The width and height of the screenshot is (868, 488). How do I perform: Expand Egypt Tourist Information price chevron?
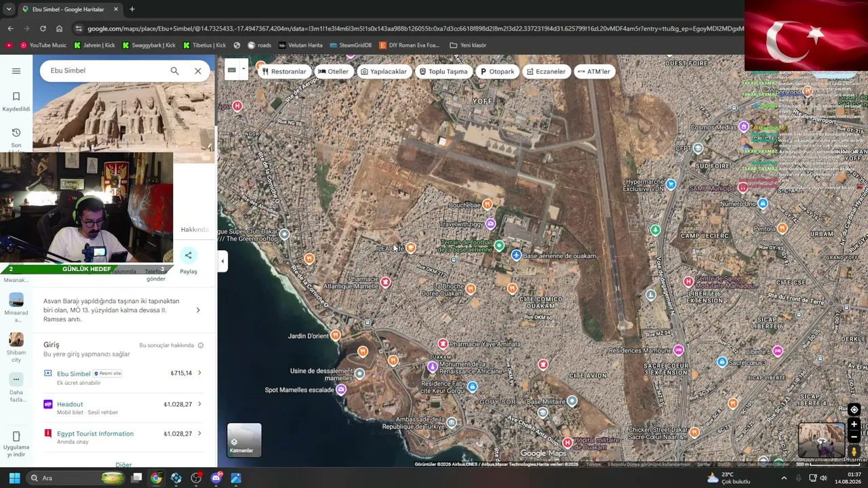pyautogui.click(x=199, y=433)
